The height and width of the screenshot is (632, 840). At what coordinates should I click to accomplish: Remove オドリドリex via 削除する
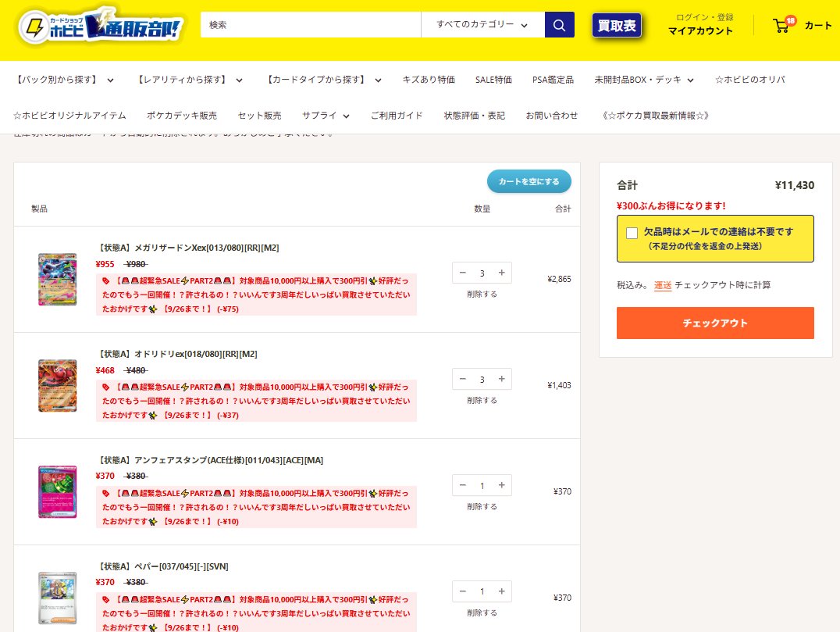(482, 400)
